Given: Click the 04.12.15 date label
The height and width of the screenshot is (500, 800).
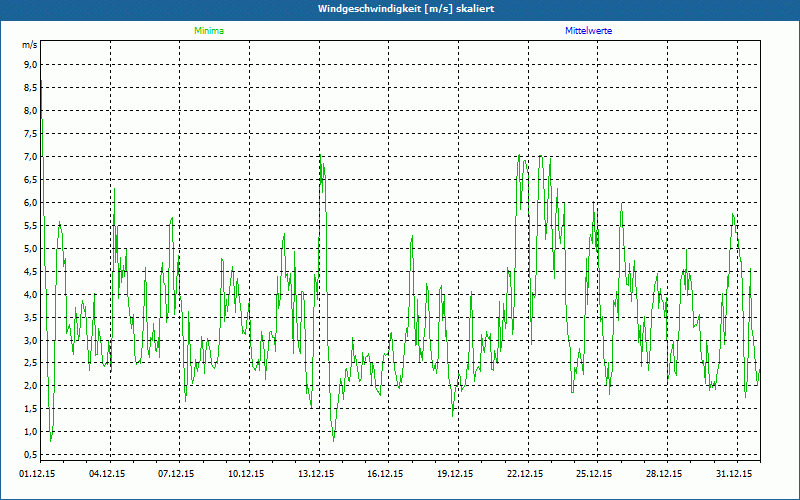Looking at the screenshot, I should (x=107, y=474).
